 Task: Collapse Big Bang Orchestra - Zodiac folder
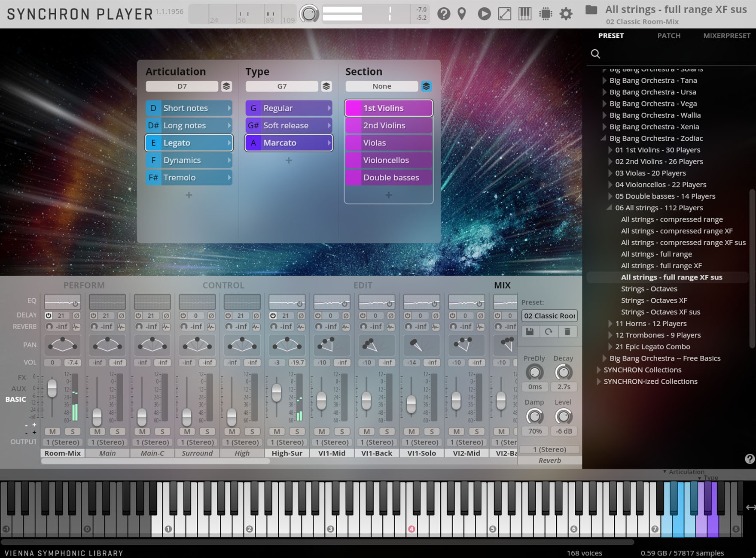click(x=604, y=138)
